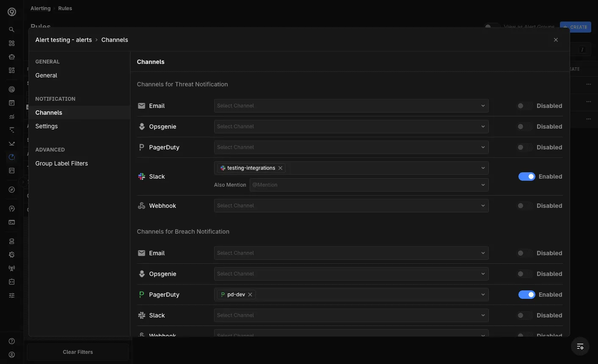The image size is (598, 364).
Task: Enable the Threat Email channel toggle
Action: (x=525, y=106)
